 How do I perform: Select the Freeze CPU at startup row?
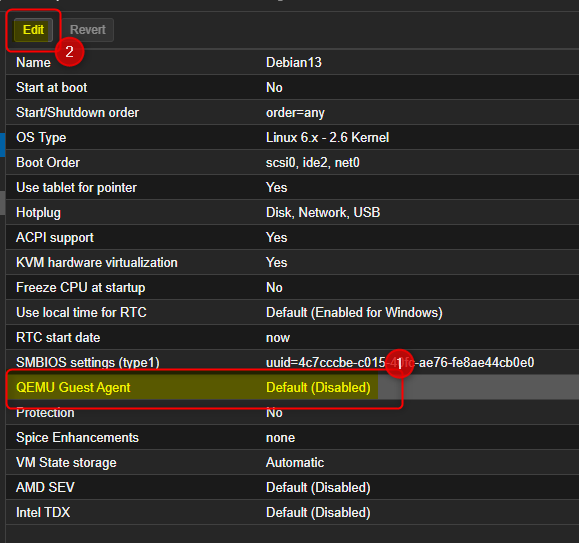click(x=292, y=288)
